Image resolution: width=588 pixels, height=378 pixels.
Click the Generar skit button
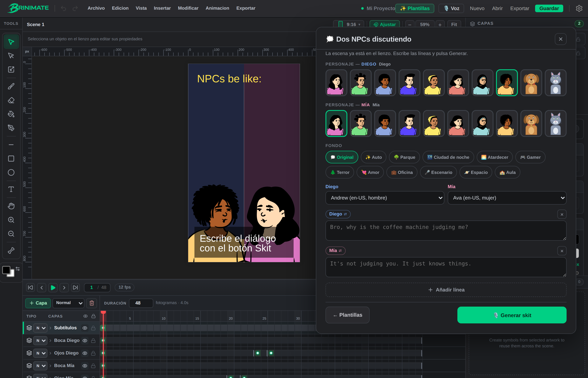click(512, 315)
